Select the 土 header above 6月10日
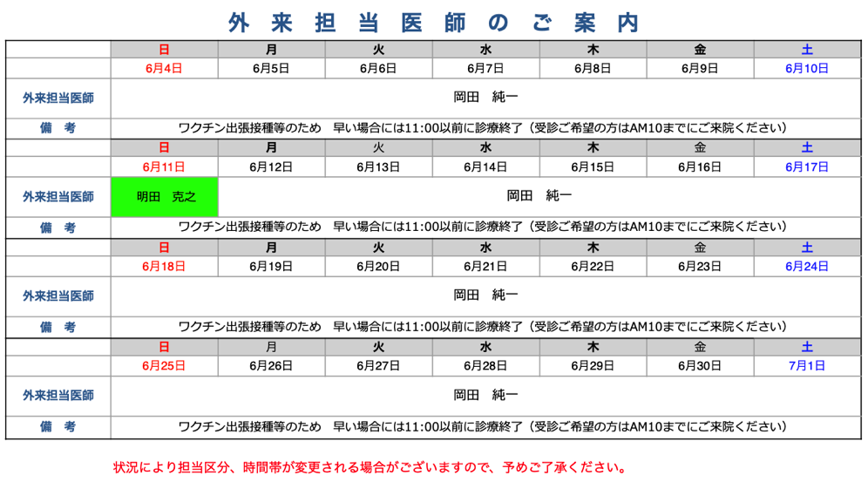The image size is (868, 482). click(807, 50)
